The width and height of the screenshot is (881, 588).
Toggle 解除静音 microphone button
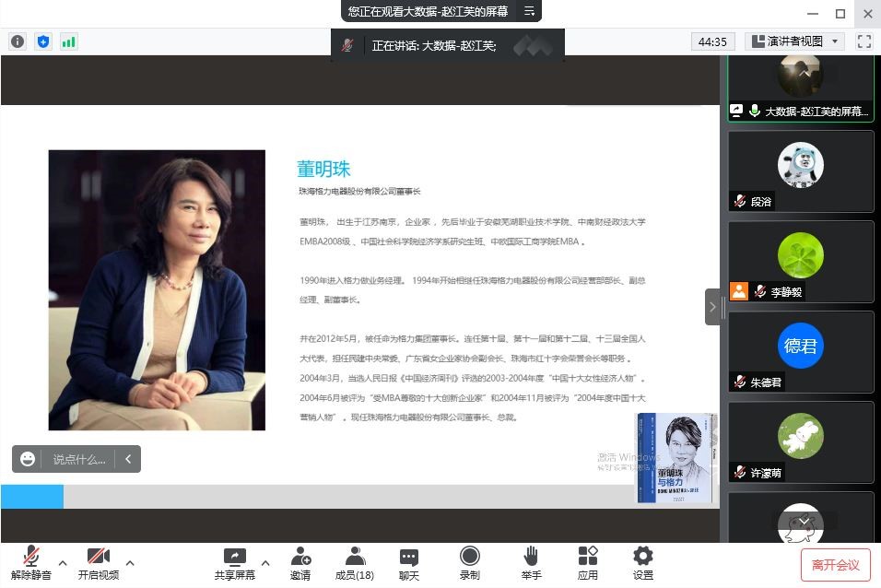(31, 563)
